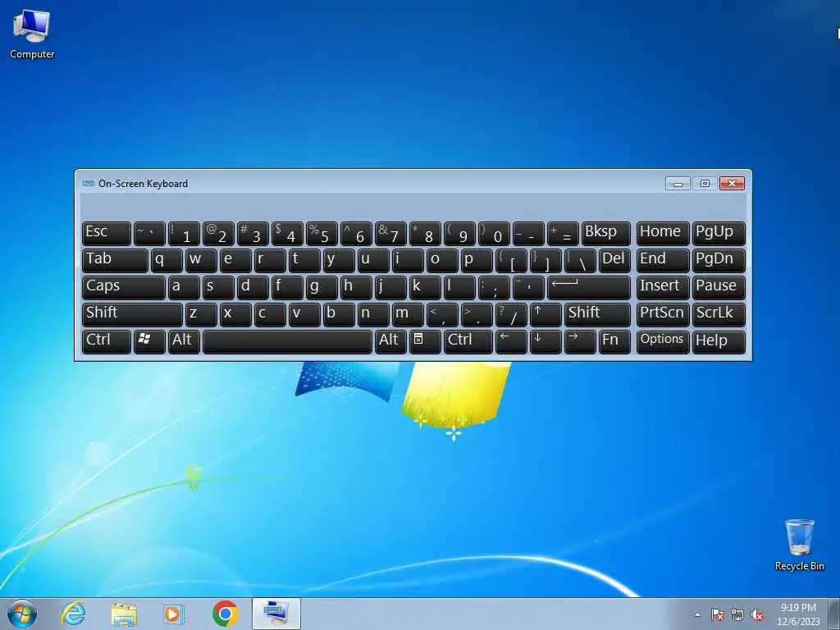The height and width of the screenshot is (630, 840).
Task: Open Windows Explorer folder icon in taskbar
Action: 124,614
